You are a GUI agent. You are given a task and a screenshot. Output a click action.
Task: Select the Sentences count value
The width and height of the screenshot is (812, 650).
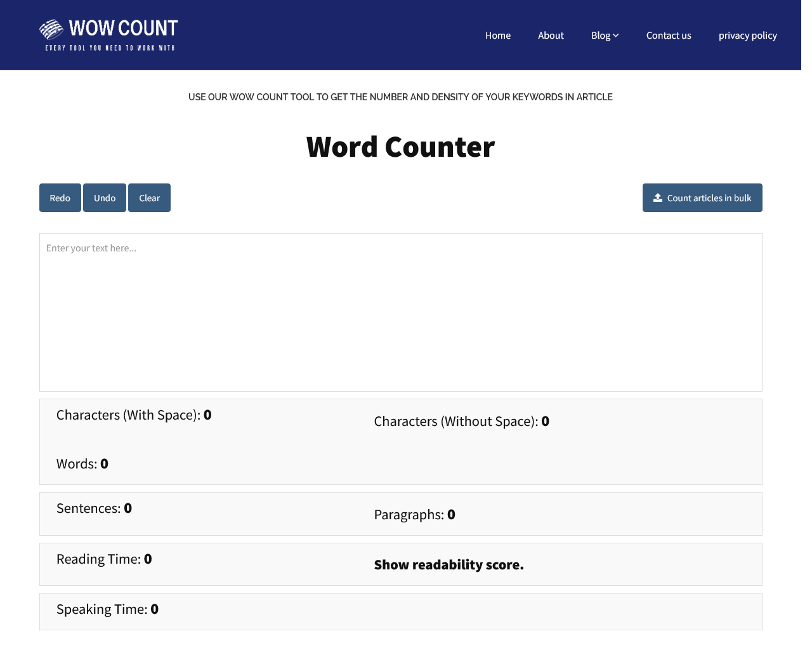[x=128, y=508]
